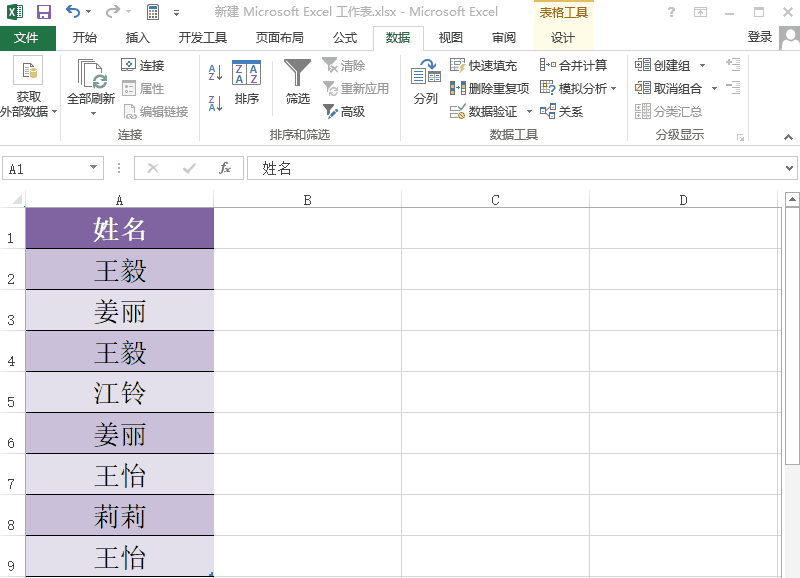Click the Redo arrow icon
The height and width of the screenshot is (578, 800).
(x=113, y=11)
